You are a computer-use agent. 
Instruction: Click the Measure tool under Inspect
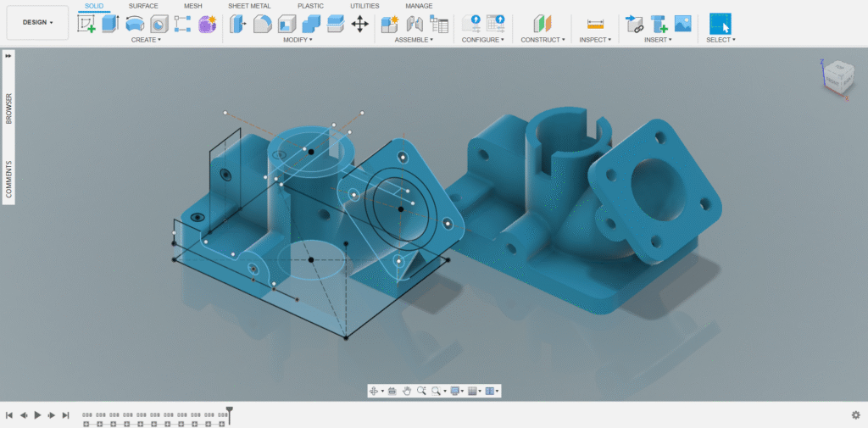click(595, 24)
